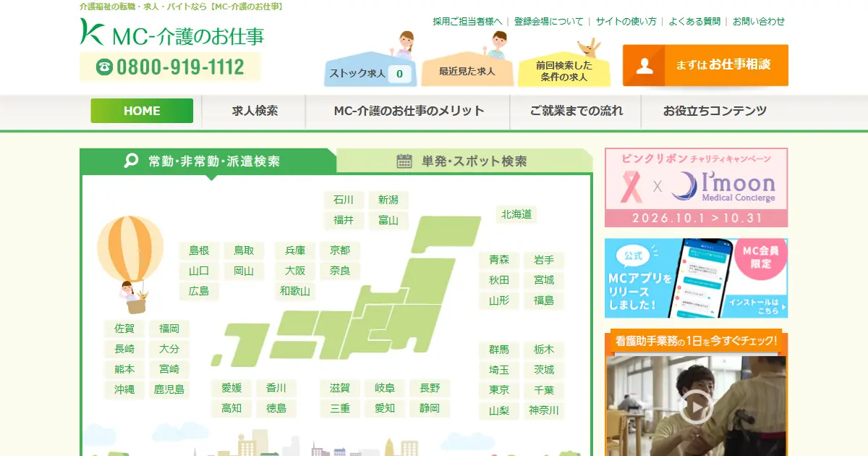
Task: Click the MC-介護のお仕事 site logo
Action: (x=172, y=33)
